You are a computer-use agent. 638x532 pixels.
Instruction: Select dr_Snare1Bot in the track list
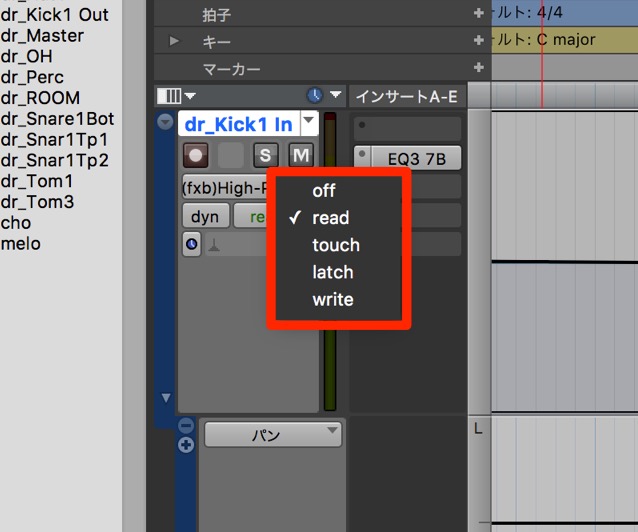[x=57, y=119]
